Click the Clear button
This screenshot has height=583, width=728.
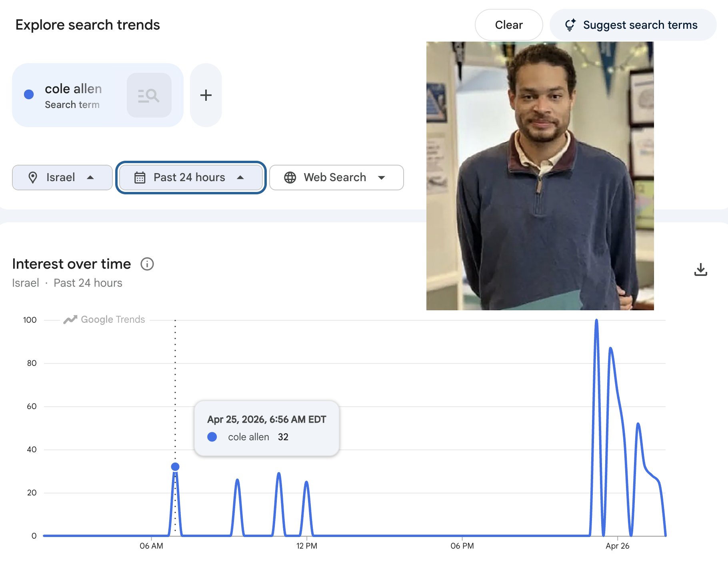[508, 24]
